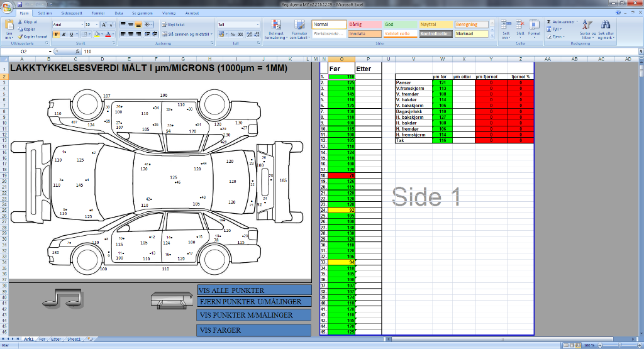Click the text orientation icon
This screenshot has height=349, width=644.
[x=148, y=25]
